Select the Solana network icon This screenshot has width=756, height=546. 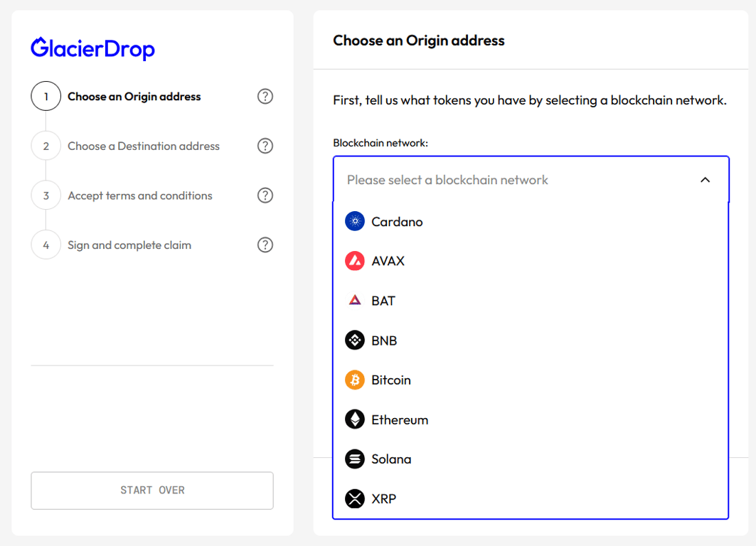(354, 459)
